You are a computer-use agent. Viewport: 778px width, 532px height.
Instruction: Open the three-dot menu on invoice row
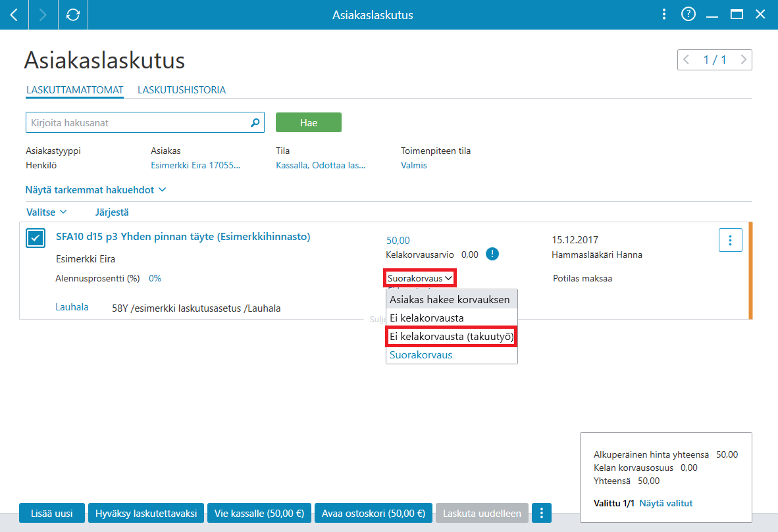click(730, 241)
